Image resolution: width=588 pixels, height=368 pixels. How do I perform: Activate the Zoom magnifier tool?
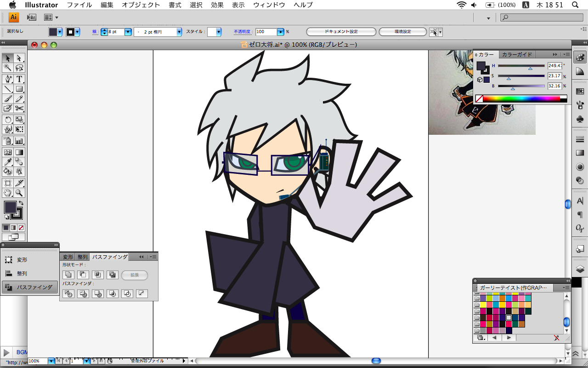[x=19, y=193]
